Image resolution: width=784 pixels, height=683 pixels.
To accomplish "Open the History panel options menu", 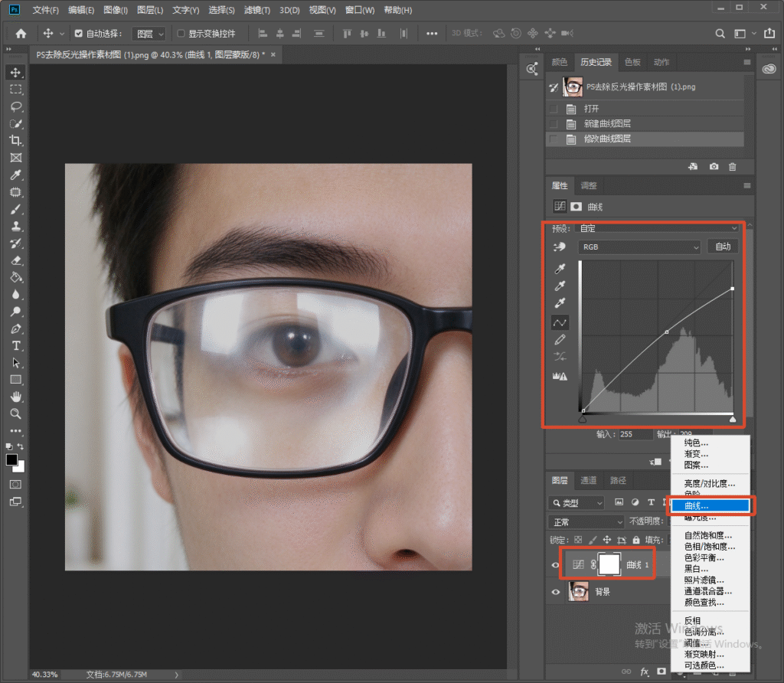I will 747,62.
